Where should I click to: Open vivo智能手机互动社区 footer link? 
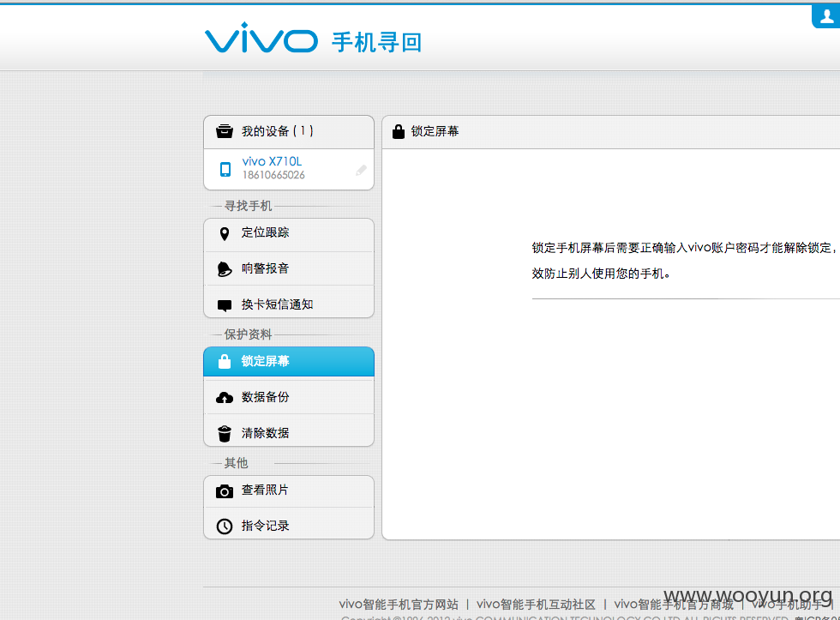point(536,605)
